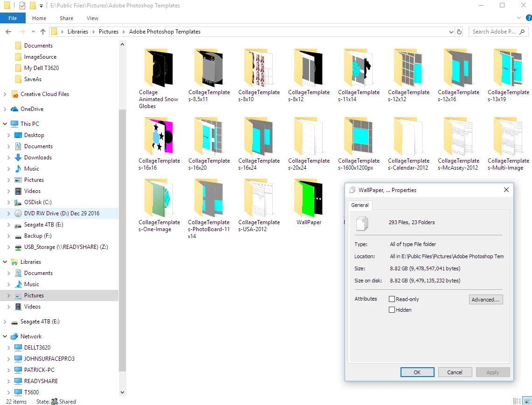
Task: Collapse the Libraries tree node
Action: (5, 262)
